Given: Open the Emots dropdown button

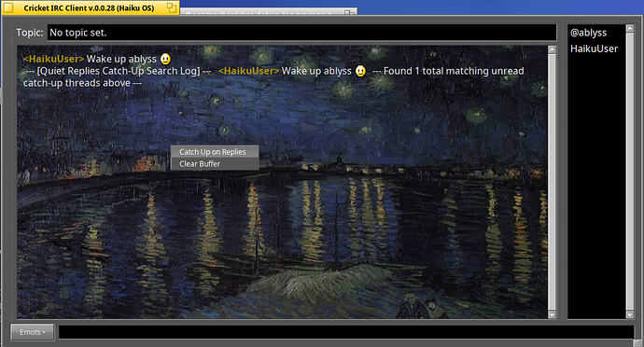Looking at the screenshot, I should [33, 332].
